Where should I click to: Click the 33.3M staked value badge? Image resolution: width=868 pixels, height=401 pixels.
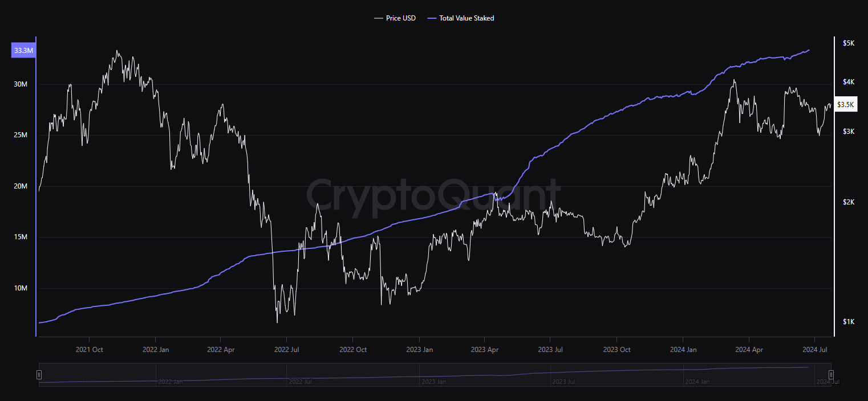pyautogui.click(x=24, y=51)
